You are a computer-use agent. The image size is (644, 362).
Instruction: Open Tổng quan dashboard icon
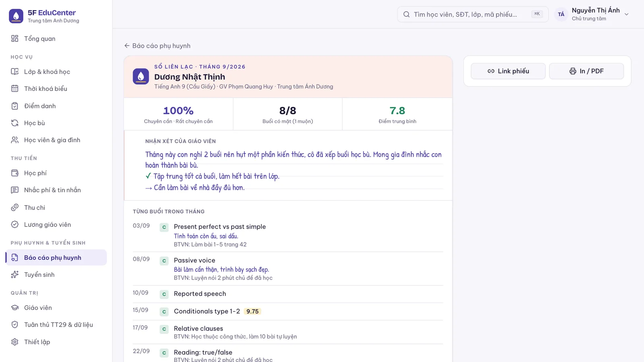15,39
